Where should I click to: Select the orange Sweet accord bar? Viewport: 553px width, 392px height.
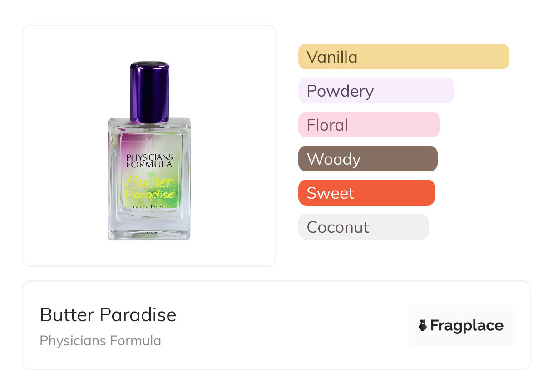coord(366,193)
